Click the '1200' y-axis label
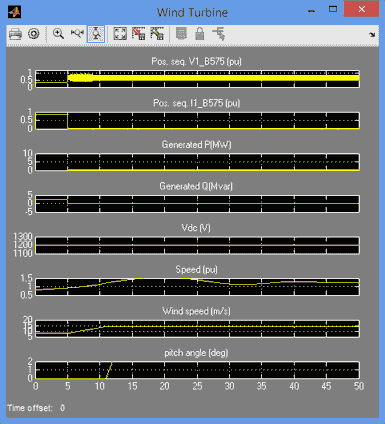Screen dimensions: 385x424 click(x=23, y=245)
